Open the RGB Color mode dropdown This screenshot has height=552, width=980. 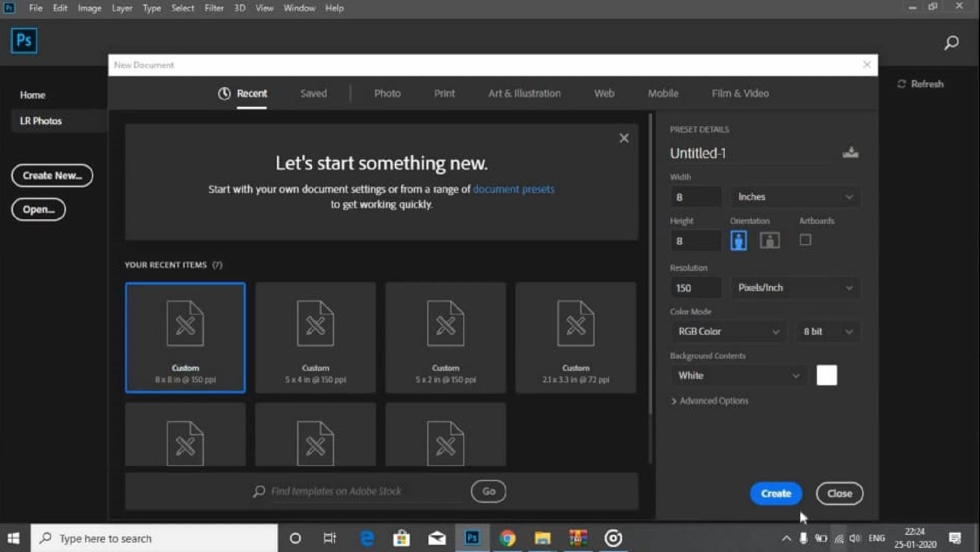pyautogui.click(x=728, y=332)
